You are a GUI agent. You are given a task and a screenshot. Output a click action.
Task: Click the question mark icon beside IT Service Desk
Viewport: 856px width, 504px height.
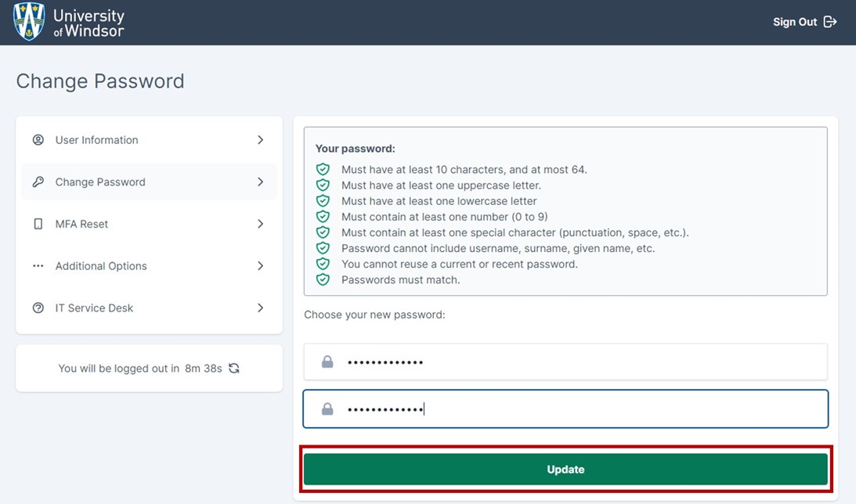coord(38,308)
